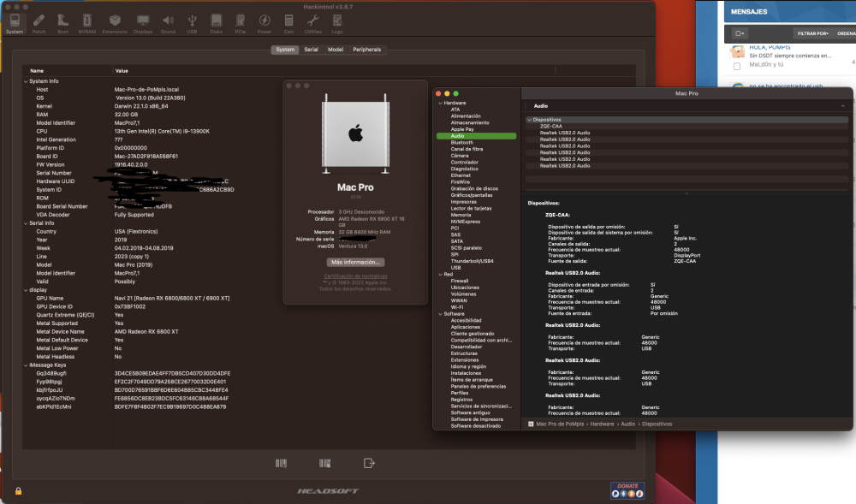Click the Cartman avatar in Mensajes
The width and height of the screenshot is (856, 504).
738,52
